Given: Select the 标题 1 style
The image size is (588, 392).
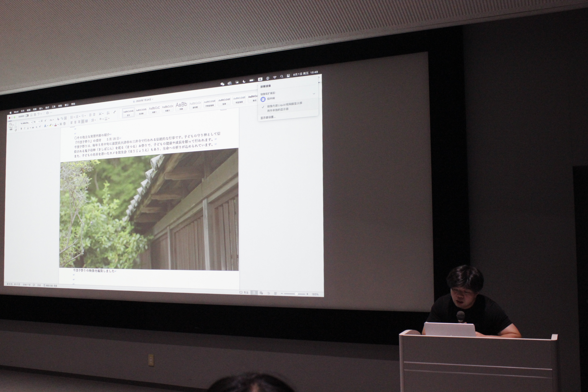Looking at the screenshot, I should click(x=154, y=110).
